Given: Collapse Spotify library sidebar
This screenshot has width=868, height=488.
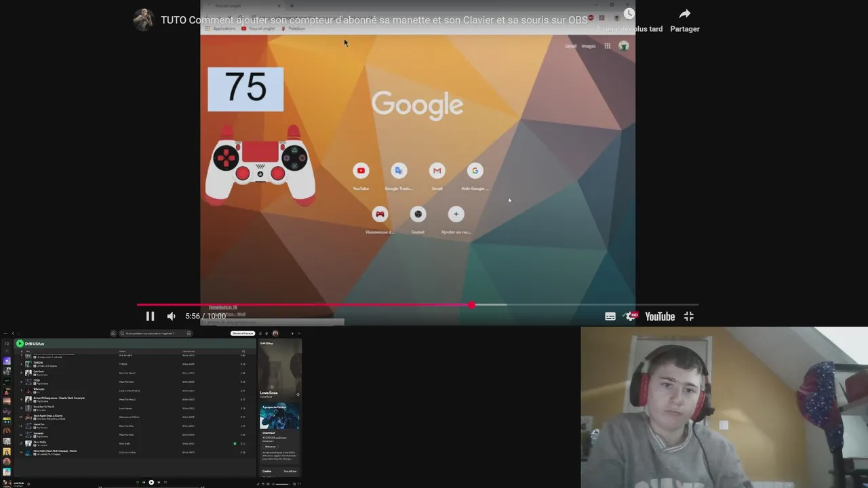Looking at the screenshot, I should click(x=7, y=344).
